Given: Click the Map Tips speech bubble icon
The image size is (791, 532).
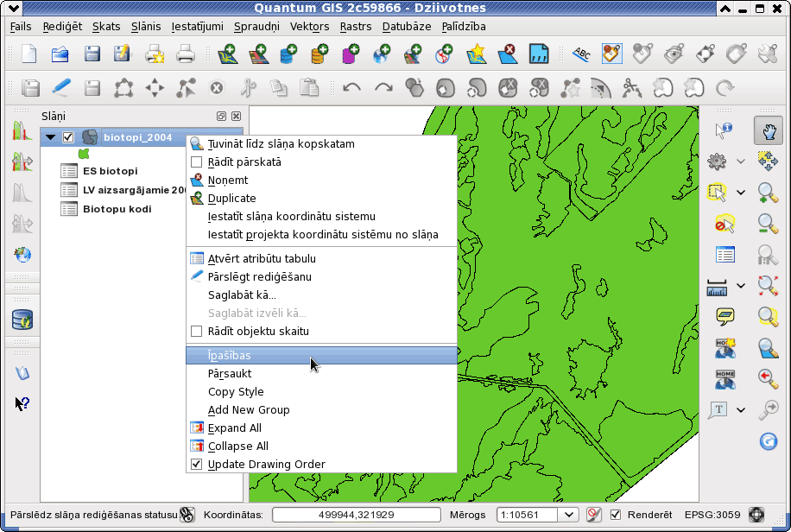Looking at the screenshot, I should pos(725,316).
